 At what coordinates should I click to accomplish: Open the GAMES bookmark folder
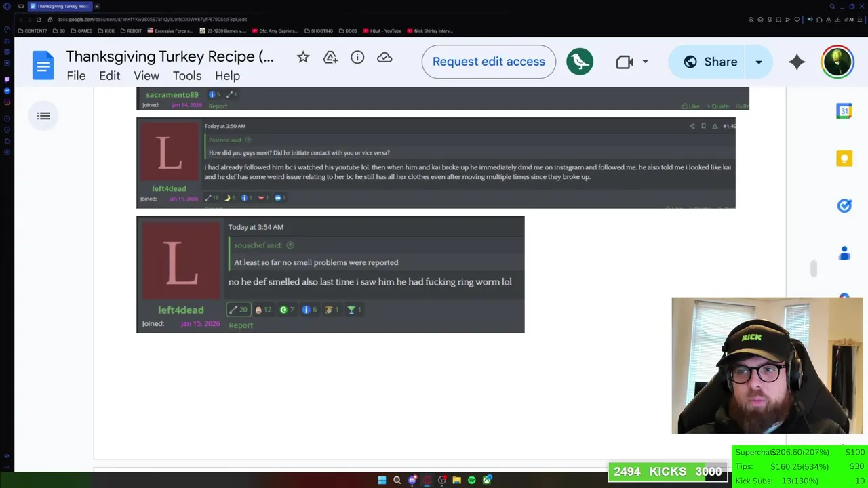tap(81, 30)
